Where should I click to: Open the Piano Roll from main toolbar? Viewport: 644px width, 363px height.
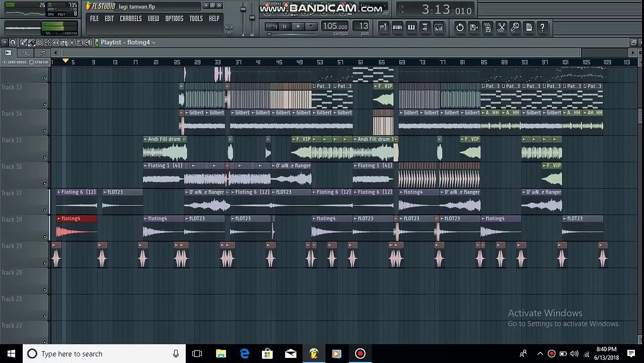(x=411, y=27)
